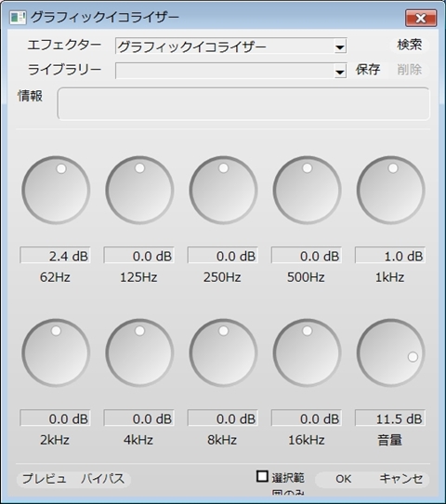Click the 62Hz dB value field
The width and height of the screenshot is (446, 504).
55,256
